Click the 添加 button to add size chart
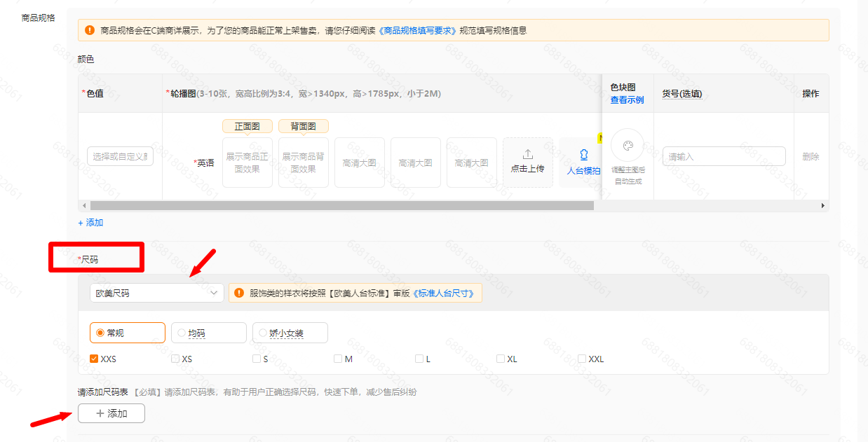 [x=111, y=413]
